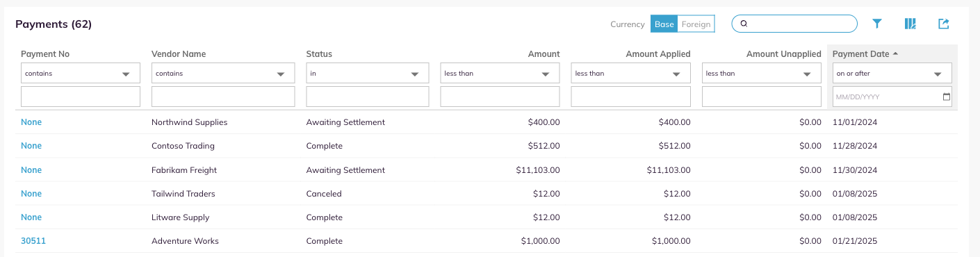Focus the payments search box

point(794,24)
